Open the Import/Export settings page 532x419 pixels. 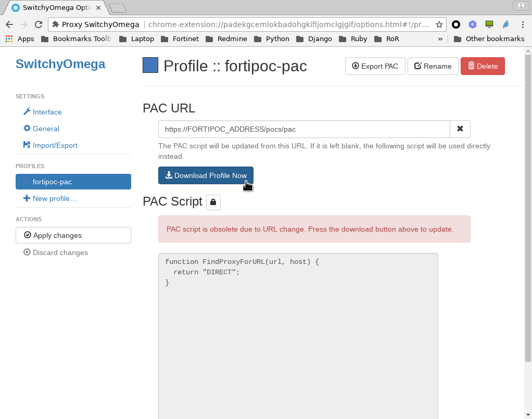(50, 145)
